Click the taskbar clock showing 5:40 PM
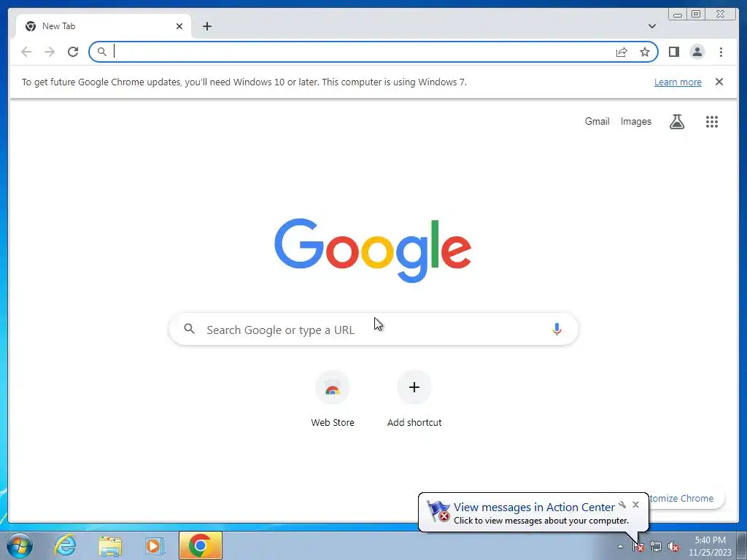The height and width of the screenshot is (560, 747). point(710,546)
